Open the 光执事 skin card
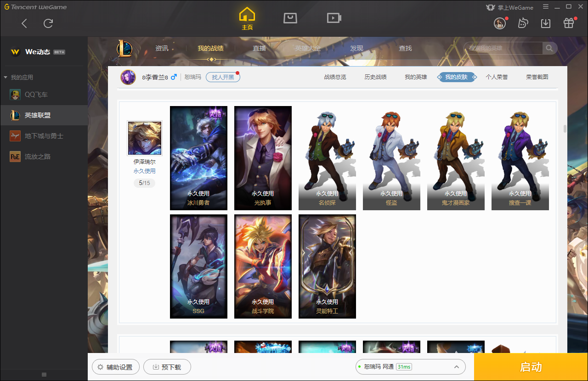The image size is (588, 381). coord(263,158)
